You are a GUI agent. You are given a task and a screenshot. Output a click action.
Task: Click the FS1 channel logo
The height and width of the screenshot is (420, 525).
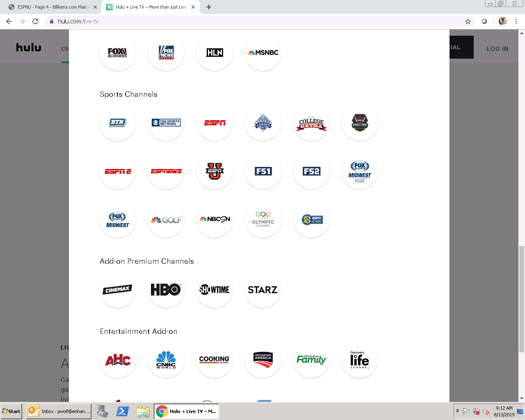(x=263, y=171)
